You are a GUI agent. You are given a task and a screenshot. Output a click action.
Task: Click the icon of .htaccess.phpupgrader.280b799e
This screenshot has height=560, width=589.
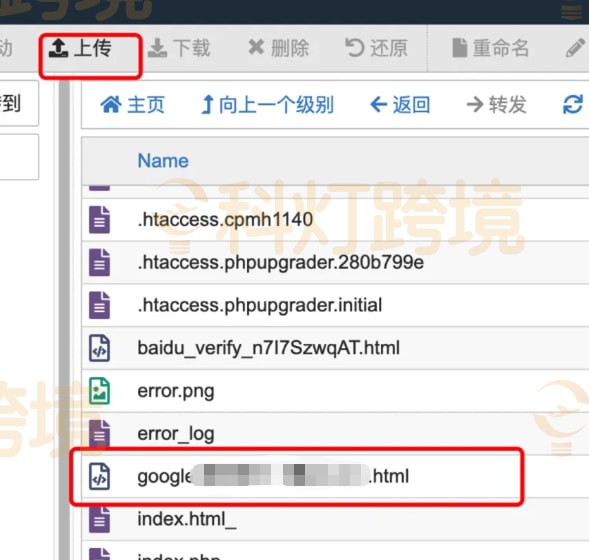click(100, 263)
